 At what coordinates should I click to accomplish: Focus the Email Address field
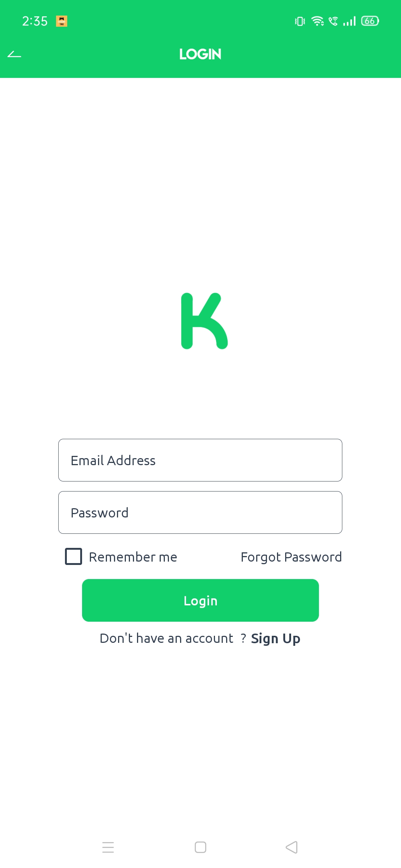tap(200, 460)
